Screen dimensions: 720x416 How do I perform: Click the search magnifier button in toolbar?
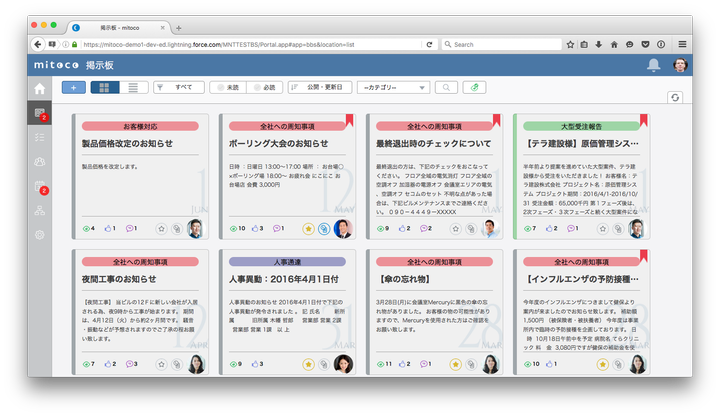click(x=446, y=88)
